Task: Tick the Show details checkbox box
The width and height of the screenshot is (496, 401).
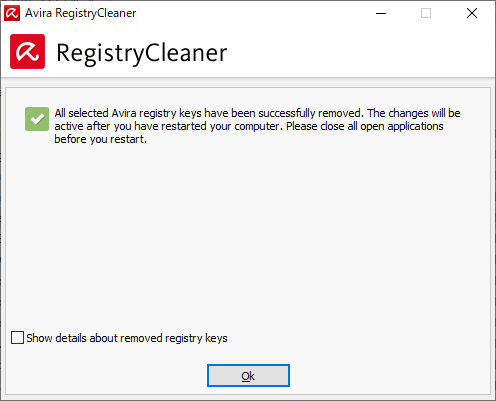Action: click(x=17, y=337)
